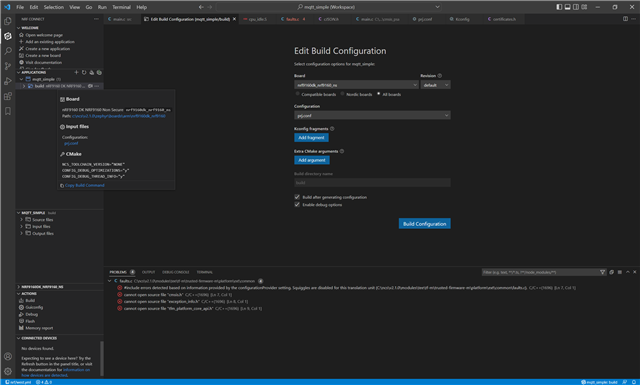The height and width of the screenshot is (385, 640).
Task: Switch to the faults.c editor tab
Action: [292, 19]
